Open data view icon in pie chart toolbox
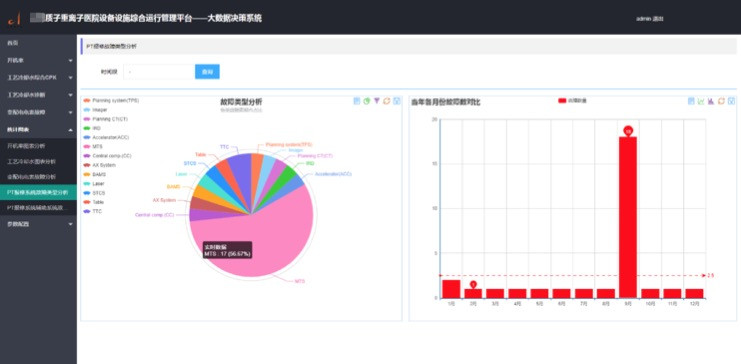Screen dimensions: 741x364 click(x=357, y=101)
